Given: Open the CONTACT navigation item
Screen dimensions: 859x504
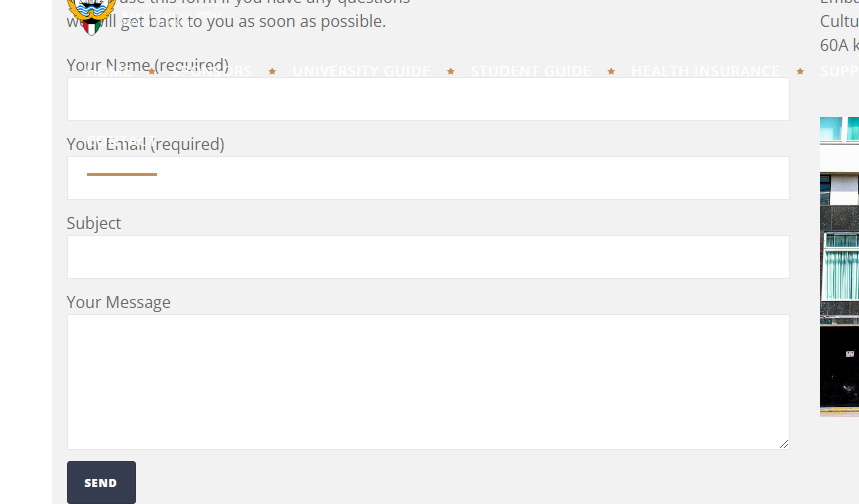Looking at the screenshot, I should 122,141.
